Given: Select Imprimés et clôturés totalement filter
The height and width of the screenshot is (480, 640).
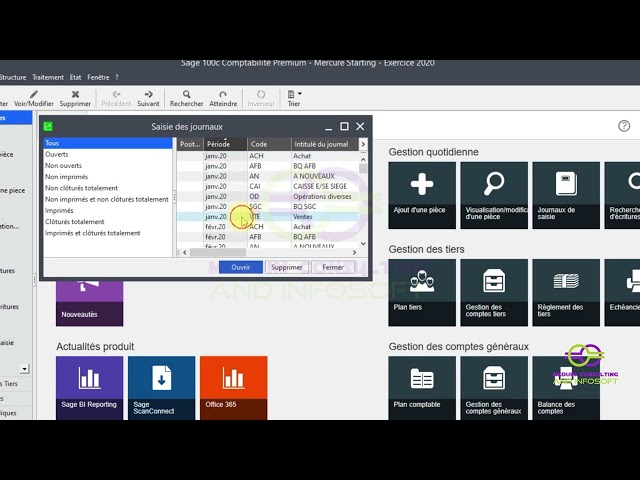Looking at the screenshot, I should [108, 233].
